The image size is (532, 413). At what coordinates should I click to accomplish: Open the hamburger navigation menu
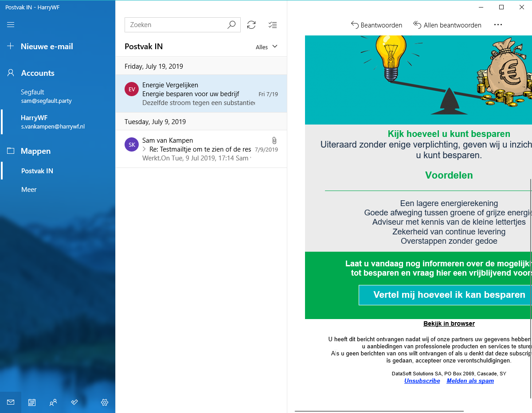(x=11, y=25)
